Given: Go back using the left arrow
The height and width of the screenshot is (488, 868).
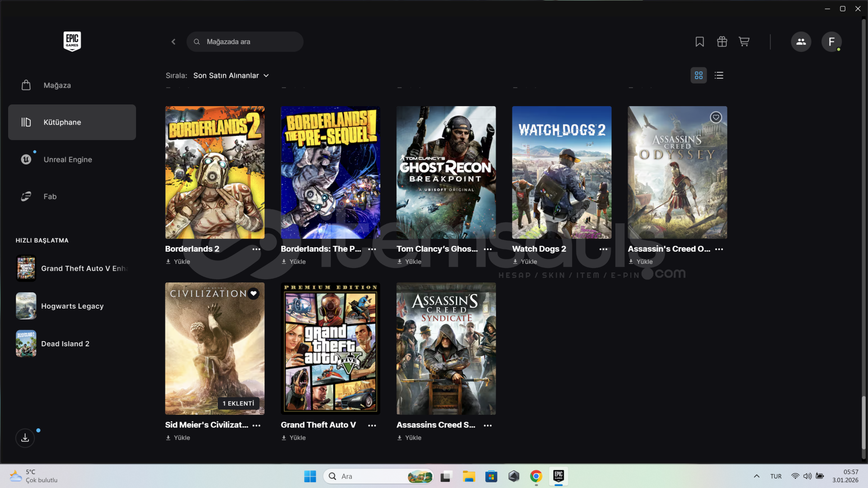Looking at the screenshot, I should tap(174, 42).
